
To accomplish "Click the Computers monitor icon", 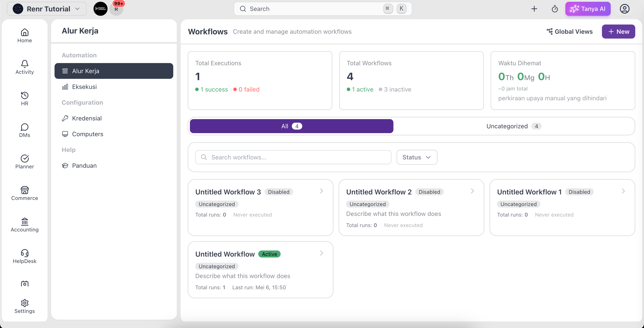I will click(x=65, y=134).
